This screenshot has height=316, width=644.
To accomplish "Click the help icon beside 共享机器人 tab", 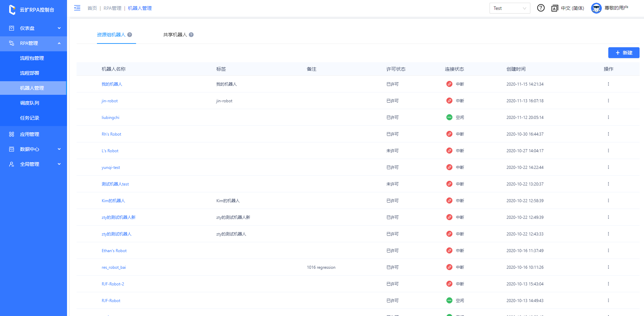I will 191,35.
